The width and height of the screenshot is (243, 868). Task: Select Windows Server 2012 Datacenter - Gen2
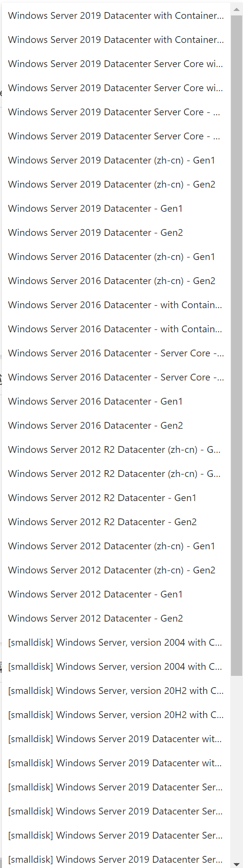point(116,618)
